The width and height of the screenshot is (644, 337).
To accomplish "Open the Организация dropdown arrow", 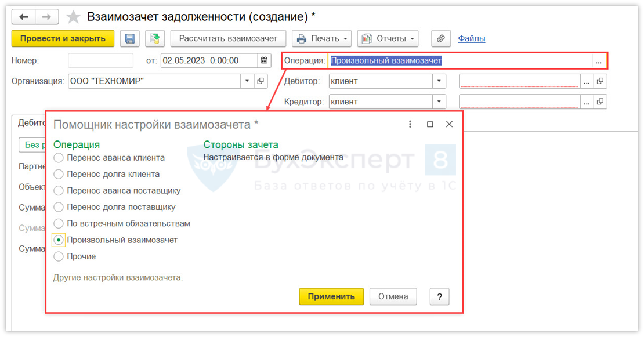I will point(247,81).
